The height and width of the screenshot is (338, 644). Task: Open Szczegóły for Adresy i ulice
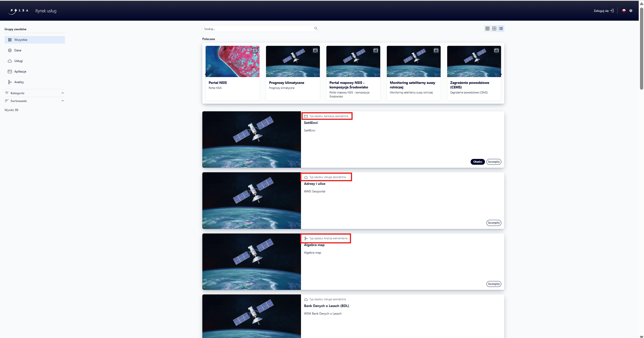pyautogui.click(x=494, y=223)
